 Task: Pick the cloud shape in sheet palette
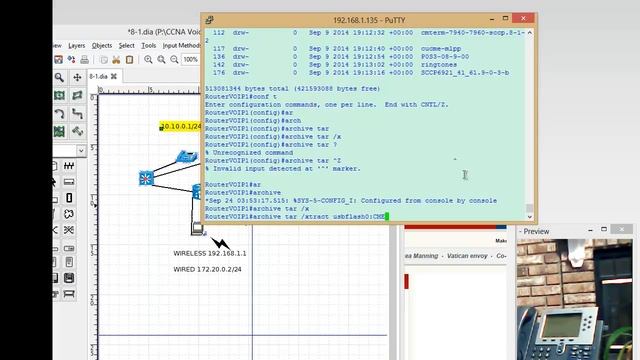click(x=69, y=214)
